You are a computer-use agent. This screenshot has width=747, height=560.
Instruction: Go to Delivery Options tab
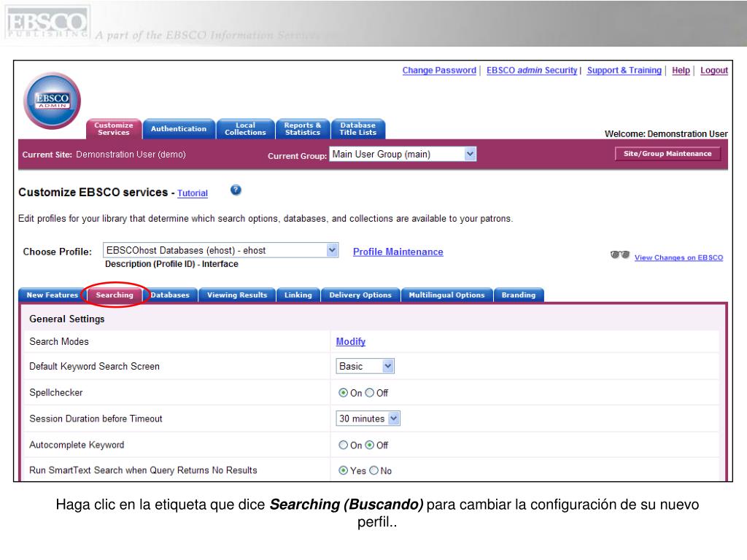(360, 295)
